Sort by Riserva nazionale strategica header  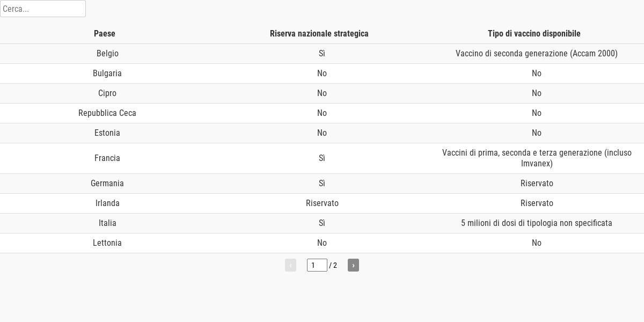pos(319,33)
